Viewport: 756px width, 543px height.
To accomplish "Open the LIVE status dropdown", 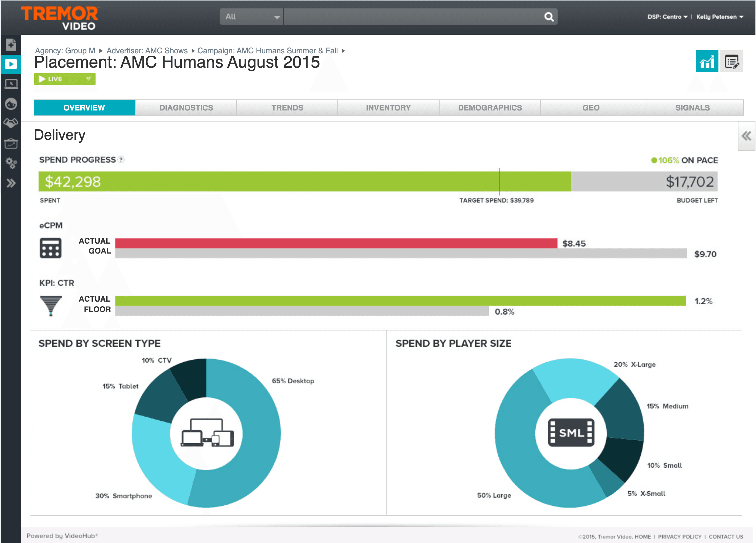I will pyautogui.click(x=65, y=79).
